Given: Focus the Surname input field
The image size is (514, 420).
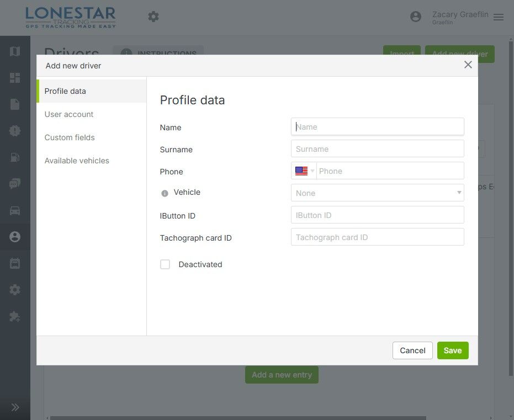Looking at the screenshot, I should (377, 148).
